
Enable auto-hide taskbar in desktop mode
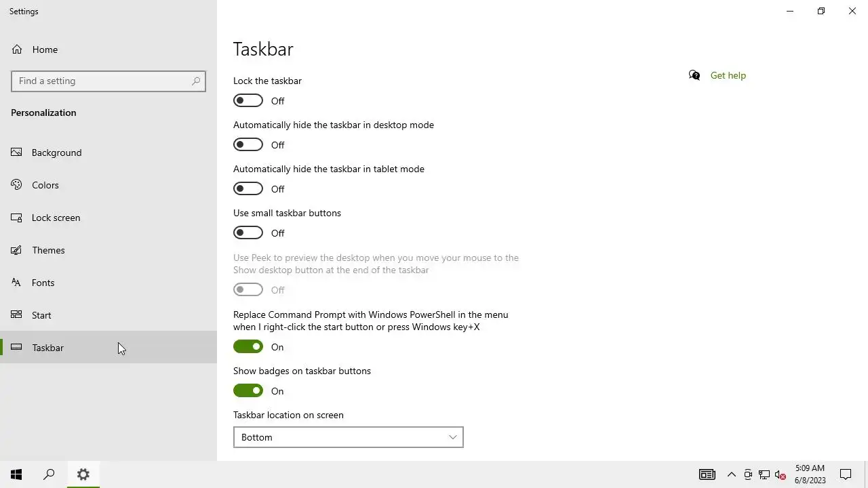tap(248, 145)
